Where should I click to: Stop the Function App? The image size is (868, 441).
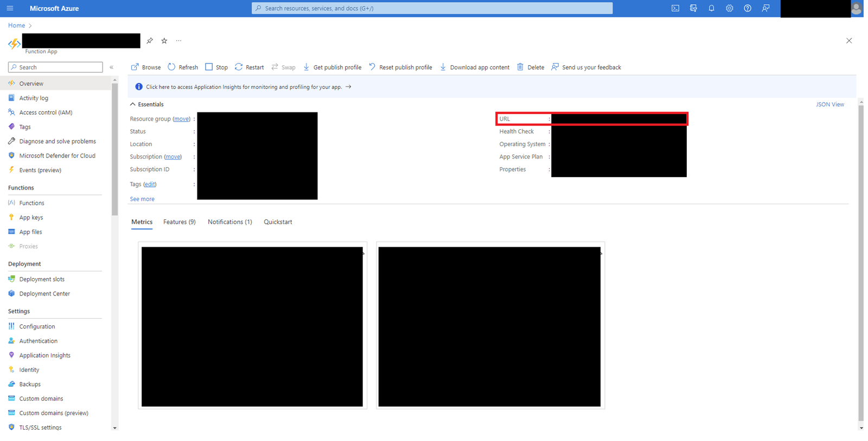coord(216,67)
